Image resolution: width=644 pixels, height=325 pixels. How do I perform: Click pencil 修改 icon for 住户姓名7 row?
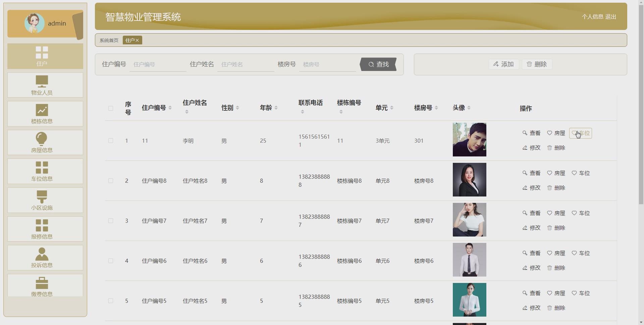tap(525, 228)
